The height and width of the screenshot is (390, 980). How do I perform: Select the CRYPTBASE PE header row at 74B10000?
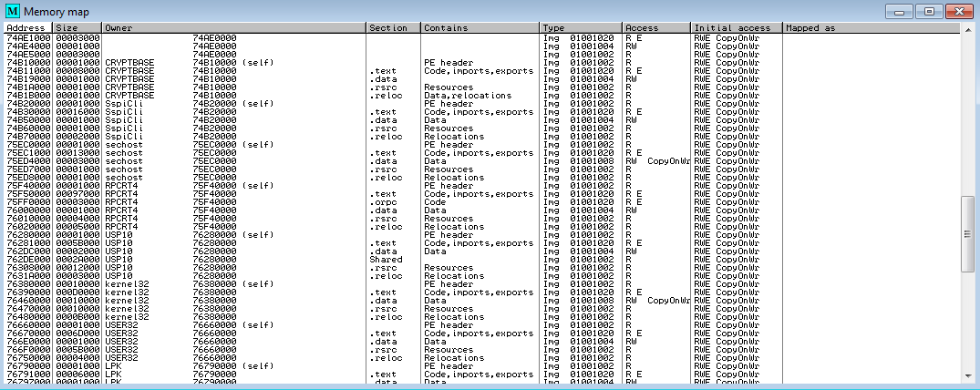(x=482, y=63)
